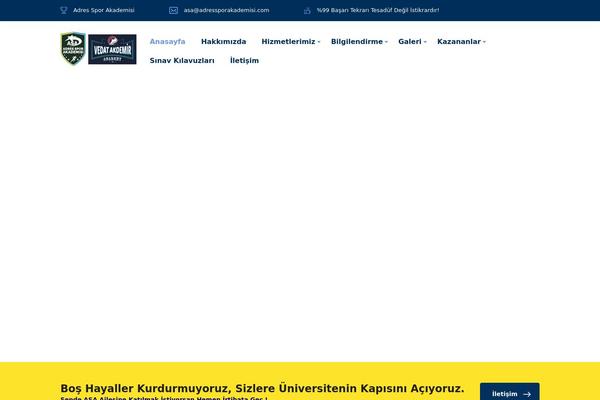Open the Galeri menu
The image size is (600, 400).
click(x=409, y=41)
